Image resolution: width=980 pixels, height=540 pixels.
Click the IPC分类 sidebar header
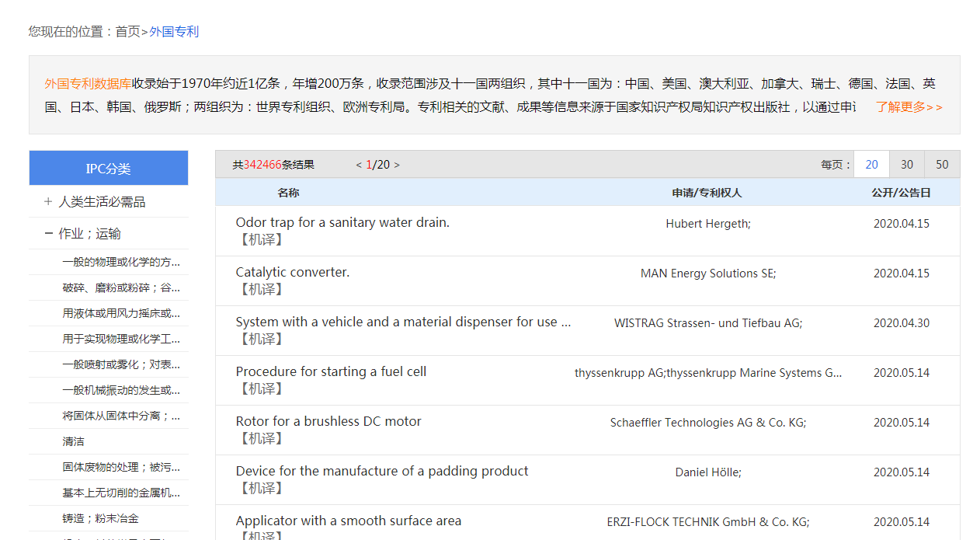point(109,169)
